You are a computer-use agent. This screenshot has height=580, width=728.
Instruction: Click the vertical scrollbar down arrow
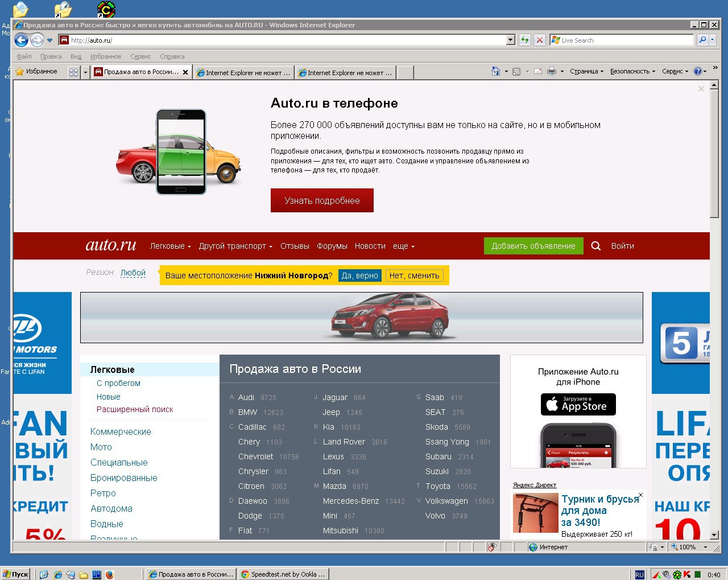tap(714, 535)
